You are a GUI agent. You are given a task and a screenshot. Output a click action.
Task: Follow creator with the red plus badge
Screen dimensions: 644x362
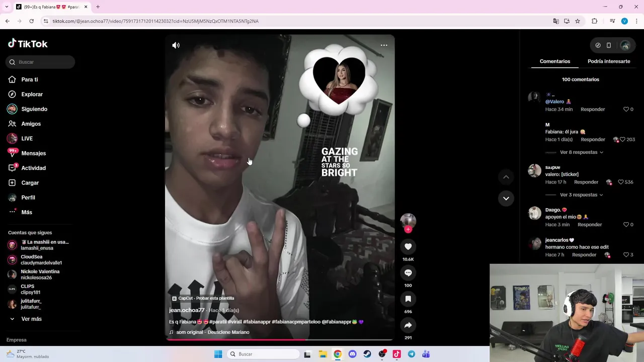(x=408, y=229)
